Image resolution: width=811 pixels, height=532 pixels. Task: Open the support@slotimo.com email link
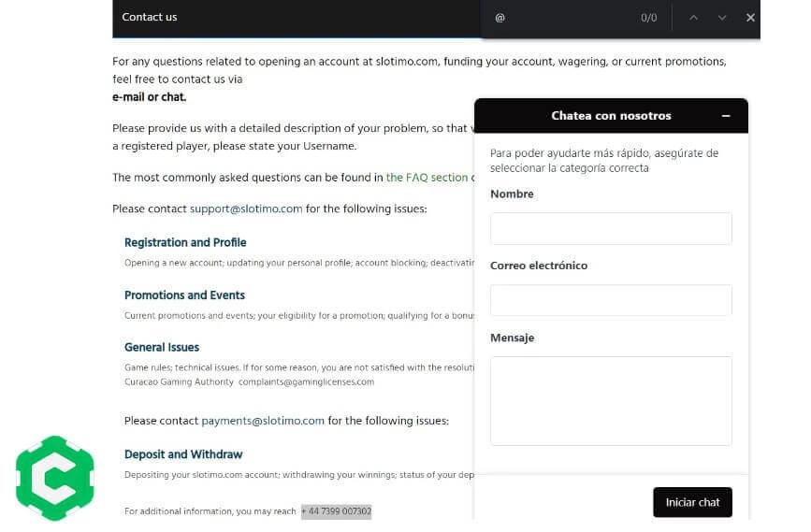[x=246, y=208]
